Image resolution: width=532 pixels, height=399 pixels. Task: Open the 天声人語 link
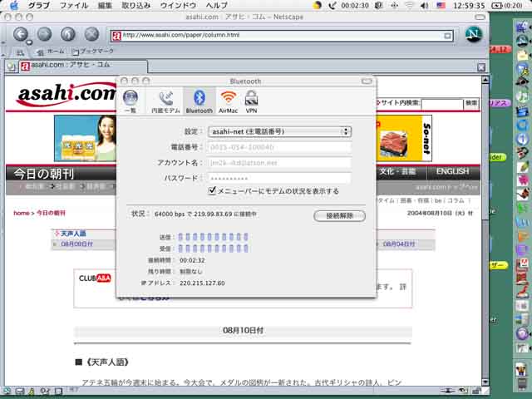pyautogui.click(x=73, y=234)
